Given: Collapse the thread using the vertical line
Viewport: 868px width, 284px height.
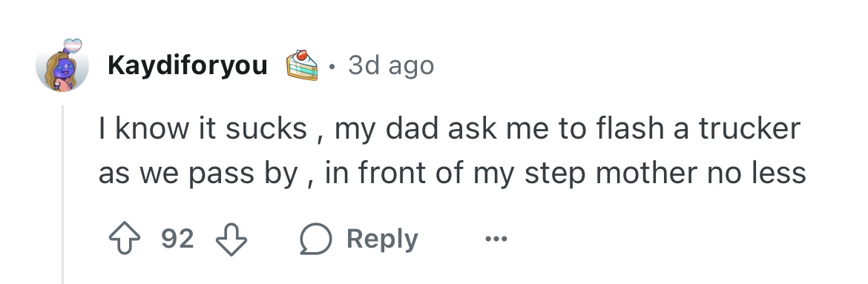Looking at the screenshot, I should [x=62, y=194].
